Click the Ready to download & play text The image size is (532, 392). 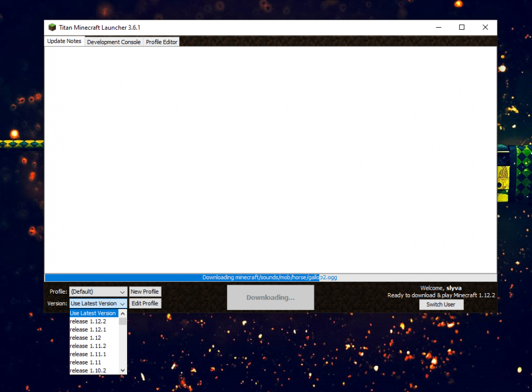[441, 295]
